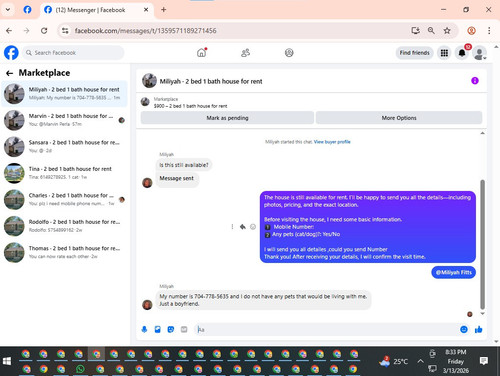The image size is (500, 376).
Task: Open Miliyah chat in Marketplace list
Action: [65, 94]
